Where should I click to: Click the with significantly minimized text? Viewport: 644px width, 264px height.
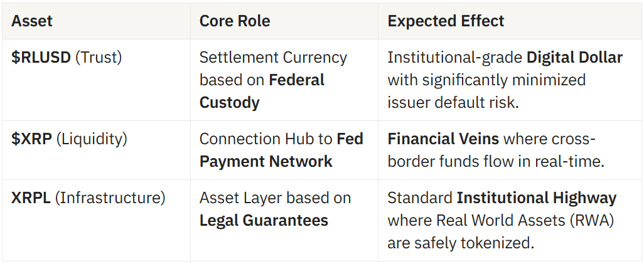486,80
